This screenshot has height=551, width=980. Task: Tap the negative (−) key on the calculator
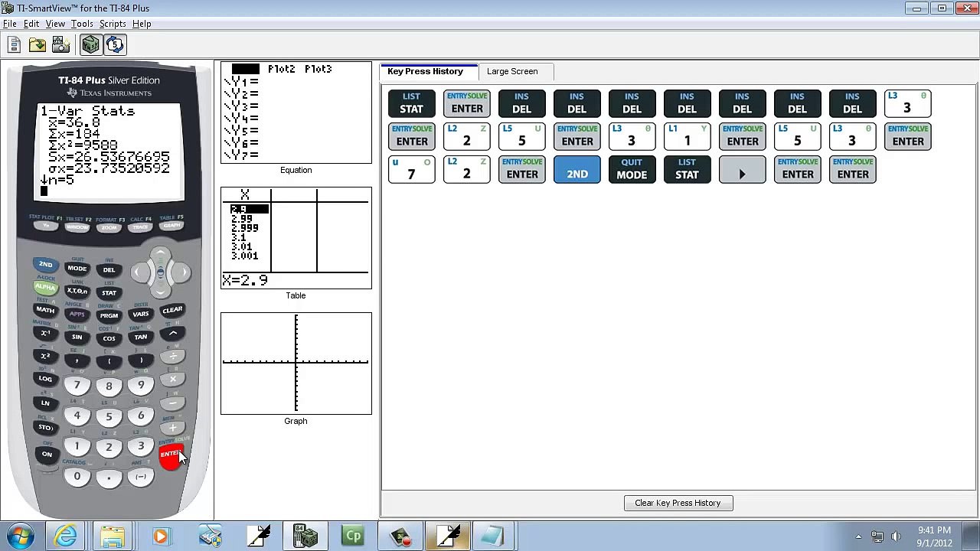tap(141, 477)
